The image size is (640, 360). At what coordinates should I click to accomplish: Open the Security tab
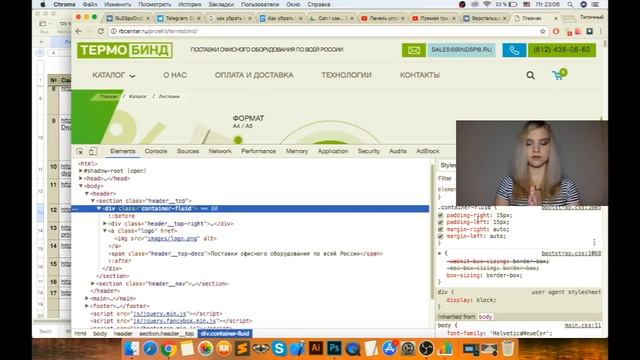click(369, 151)
